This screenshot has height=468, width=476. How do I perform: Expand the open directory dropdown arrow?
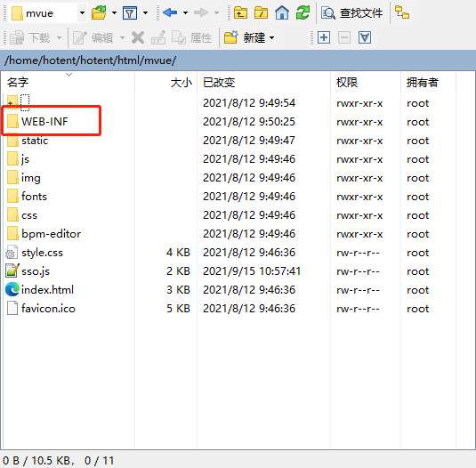(114, 12)
